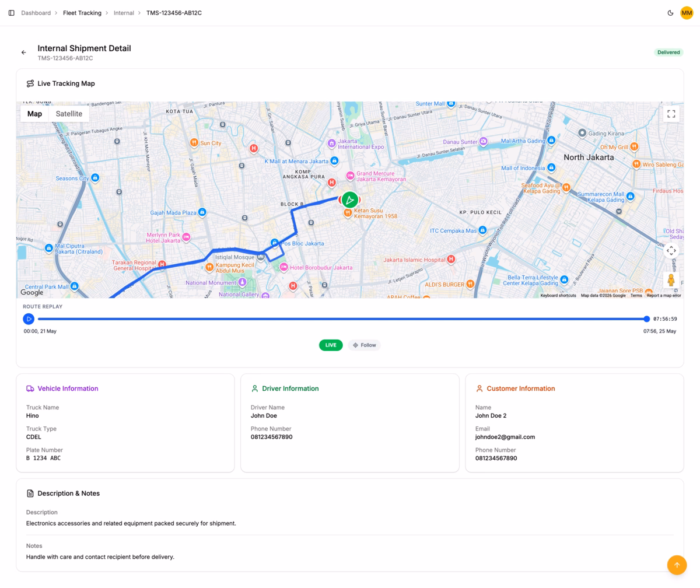This screenshot has width=700, height=588.
Task: Click the green truck location marker
Action: (x=349, y=200)
